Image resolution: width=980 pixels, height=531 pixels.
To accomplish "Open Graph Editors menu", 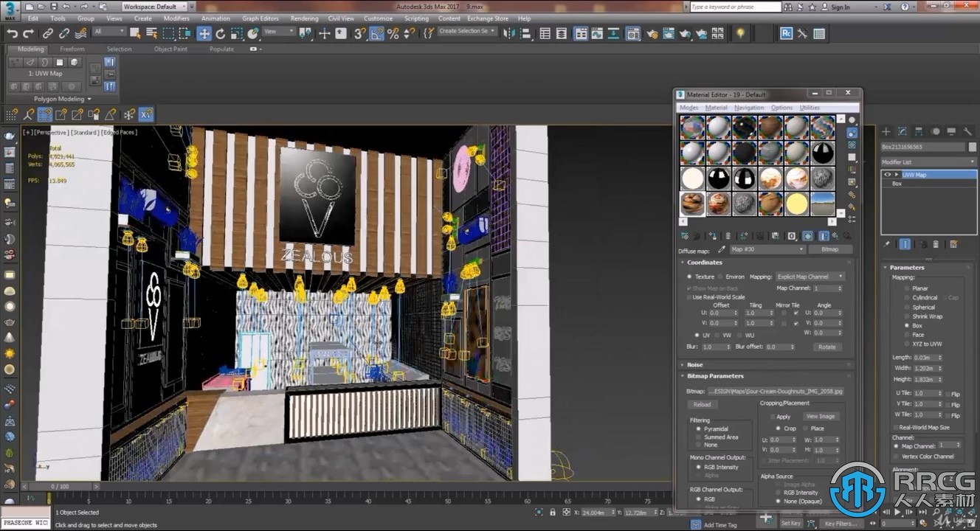I will tap(260, 18).
